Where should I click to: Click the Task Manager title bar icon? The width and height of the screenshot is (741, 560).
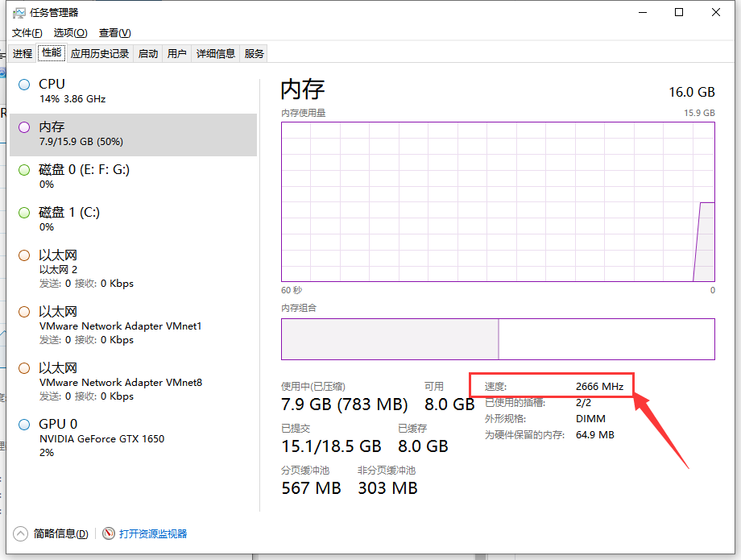19,13
